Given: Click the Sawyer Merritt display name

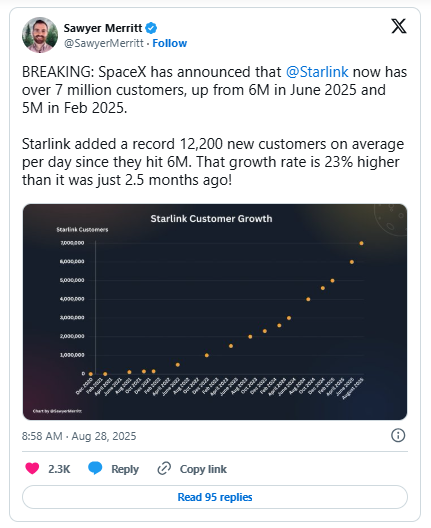Looking at the screenshot, I should pyautogui.click(x=103, y=28).
